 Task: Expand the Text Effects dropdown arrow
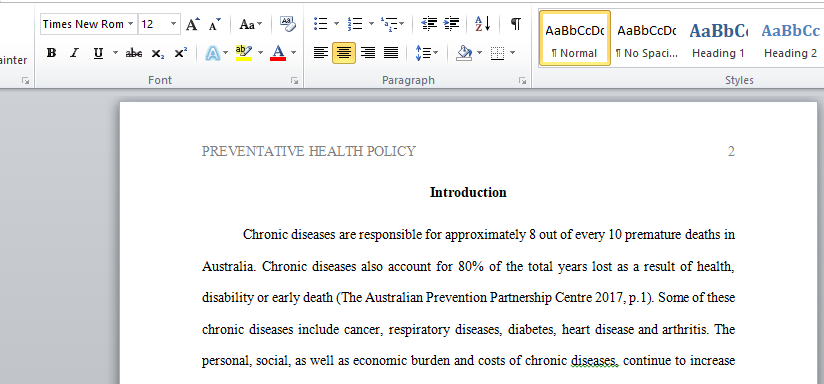225,53
